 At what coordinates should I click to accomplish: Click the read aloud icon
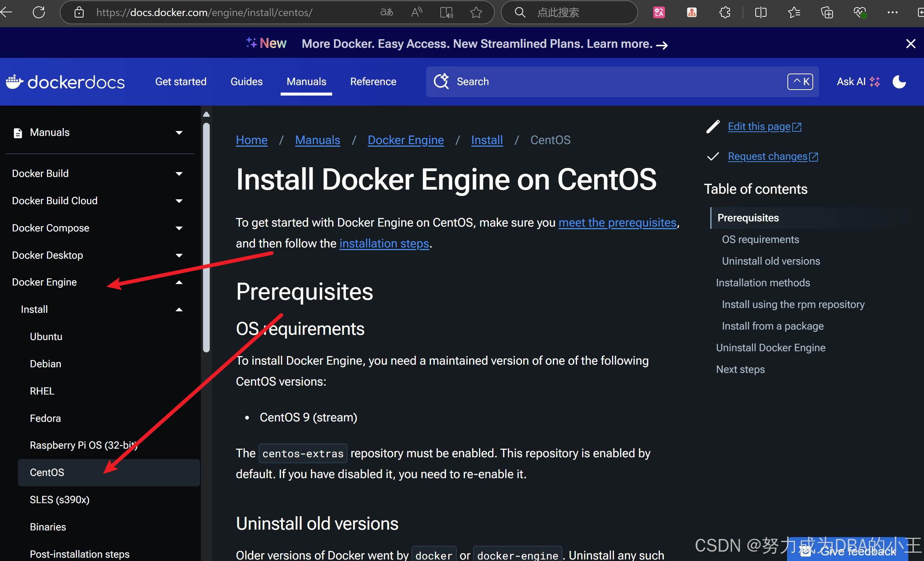[x=416, y=12]
